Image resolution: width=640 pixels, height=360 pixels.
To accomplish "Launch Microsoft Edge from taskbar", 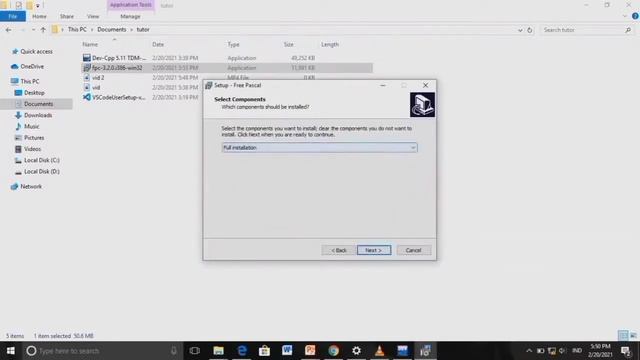I will click(x=242, y=351).
